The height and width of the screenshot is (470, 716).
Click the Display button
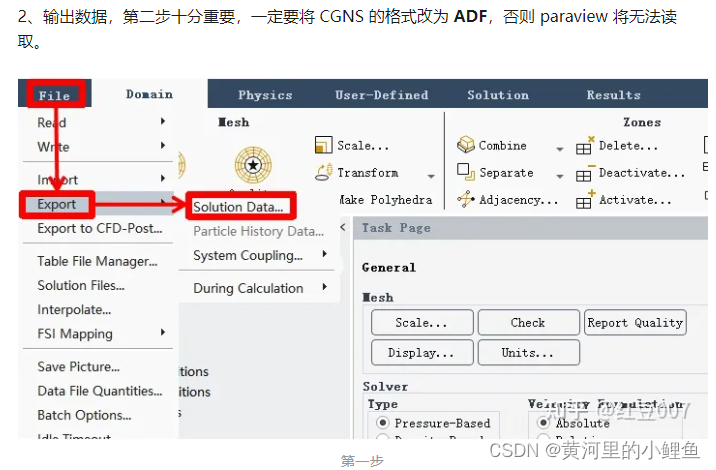click(x=421, y=353)
